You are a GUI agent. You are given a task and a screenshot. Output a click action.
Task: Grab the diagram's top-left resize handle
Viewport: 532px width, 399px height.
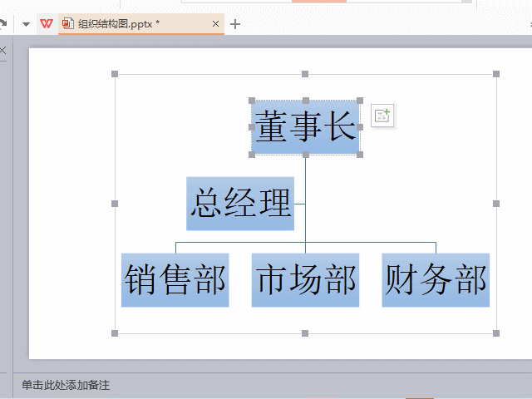(115, 74)
